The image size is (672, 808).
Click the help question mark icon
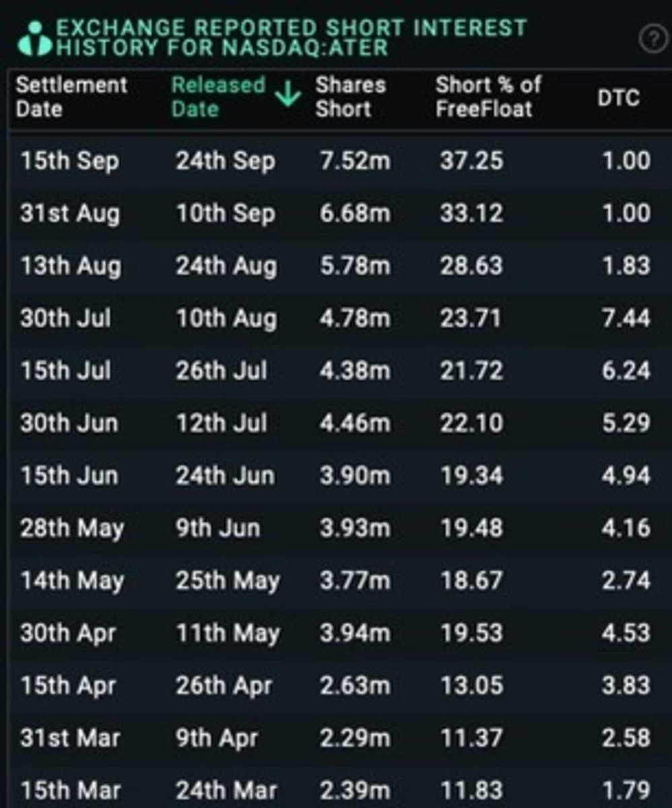click(652, 40)
